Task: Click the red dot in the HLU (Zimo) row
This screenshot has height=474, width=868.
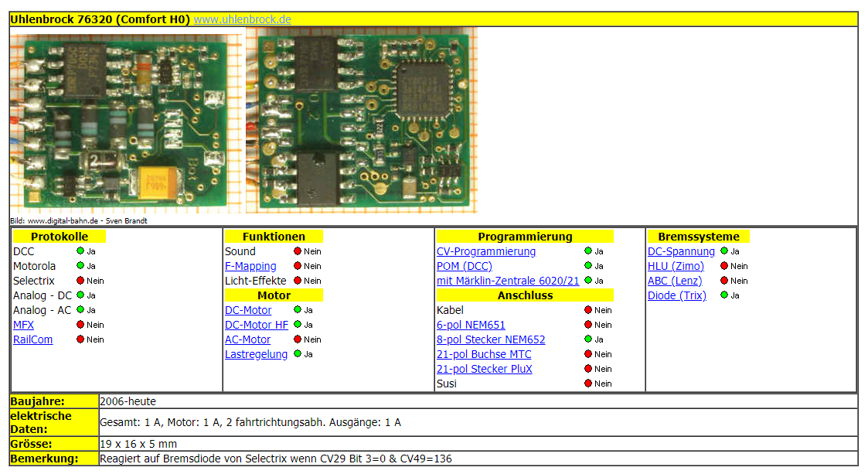Action: click(723, 266)
